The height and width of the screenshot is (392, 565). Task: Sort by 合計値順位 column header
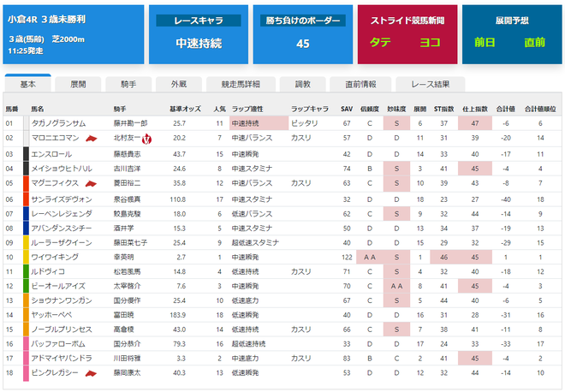pos(540,109)
